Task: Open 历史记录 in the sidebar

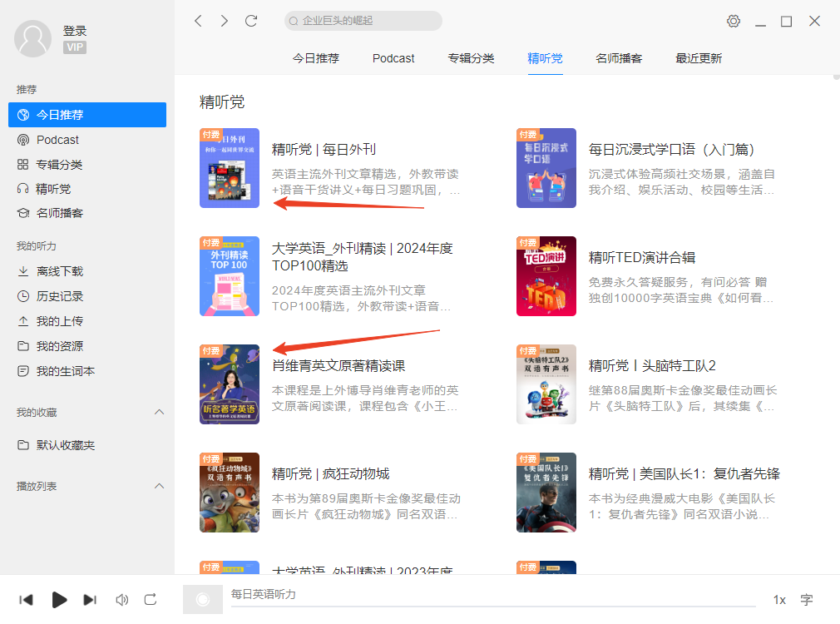Action: coord(87,296)
